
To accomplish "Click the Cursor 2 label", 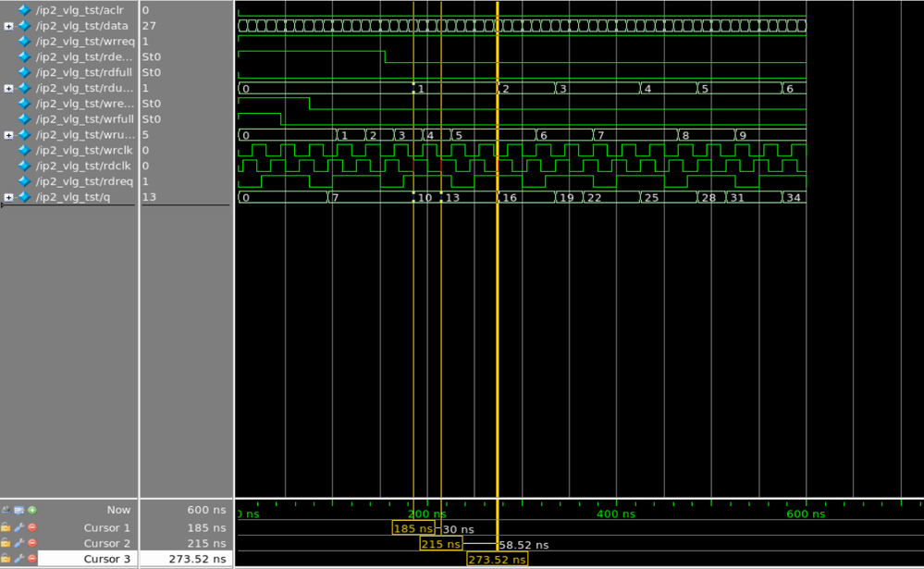I will [106, 543].
